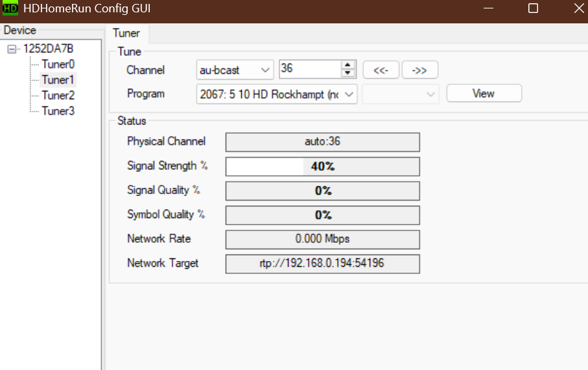Maximize the HDHomeRun Config window

tap(533, 9)
